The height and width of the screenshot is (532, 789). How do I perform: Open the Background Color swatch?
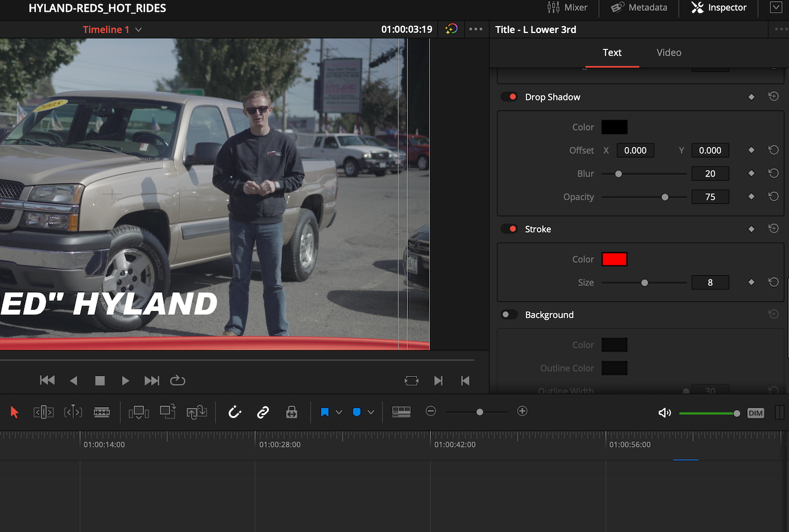coord(614,345)
